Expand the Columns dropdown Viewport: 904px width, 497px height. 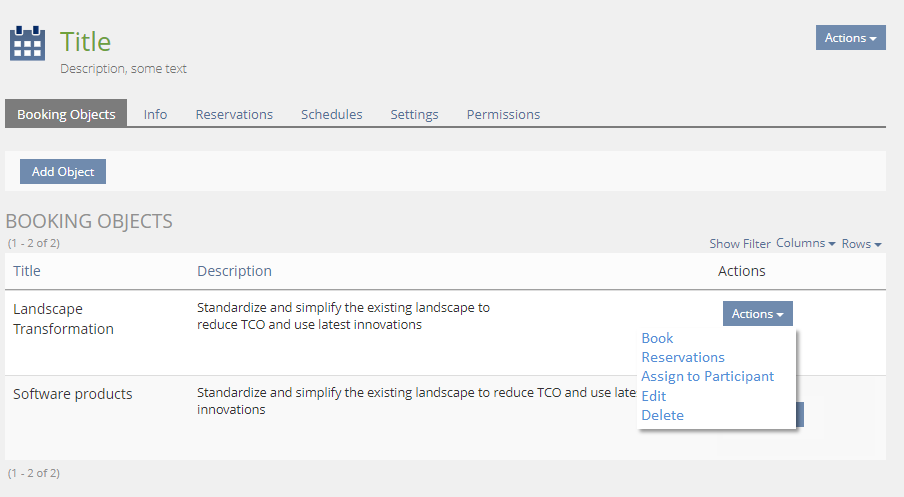tap(805, 244)
